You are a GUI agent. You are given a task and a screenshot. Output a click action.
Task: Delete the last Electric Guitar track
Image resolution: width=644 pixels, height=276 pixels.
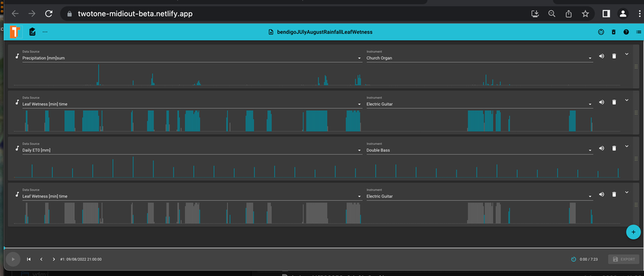click(x=614, y=194)
